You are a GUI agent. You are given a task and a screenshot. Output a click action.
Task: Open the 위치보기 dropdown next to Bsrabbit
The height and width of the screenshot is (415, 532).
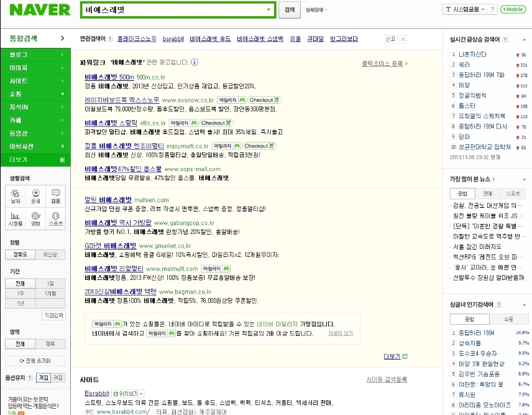pyautogui.click(x=128, y=394)
